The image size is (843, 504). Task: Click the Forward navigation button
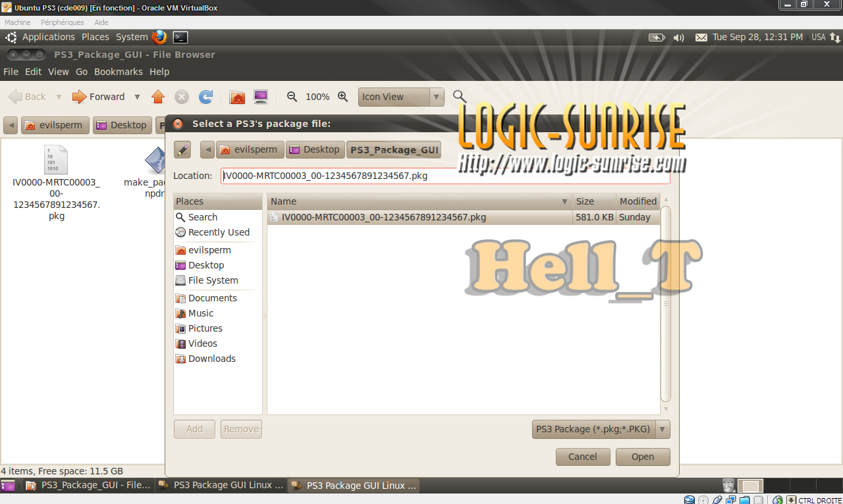(98, 97)
